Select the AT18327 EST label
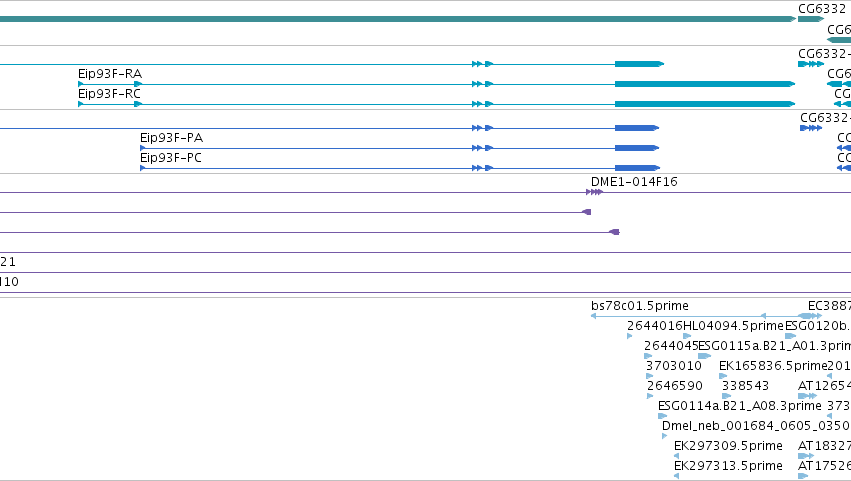Viewport: 851px width, 481px height. 824,446
